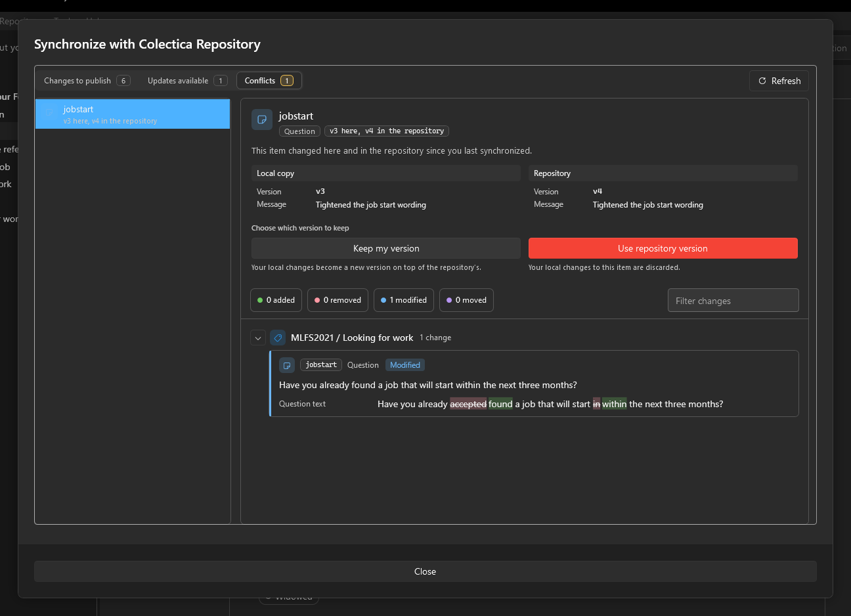Click the purple dot on 0 moved
This screenshot has height=616, width=851.
click(x=449, y=300)
